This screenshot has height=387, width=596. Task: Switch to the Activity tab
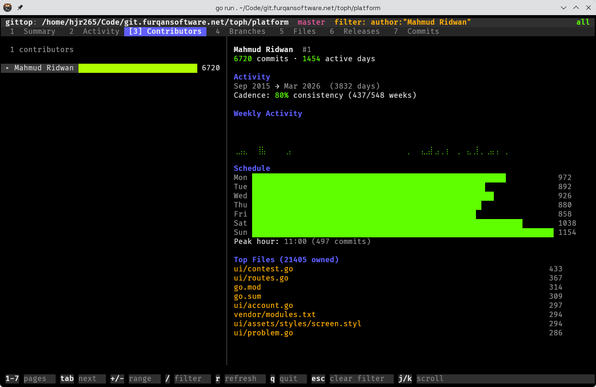(x=94, y=31)
